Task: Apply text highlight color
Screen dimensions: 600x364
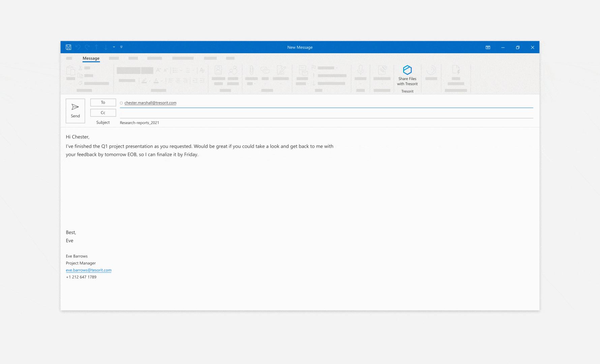Action: [x=144, y=81]
